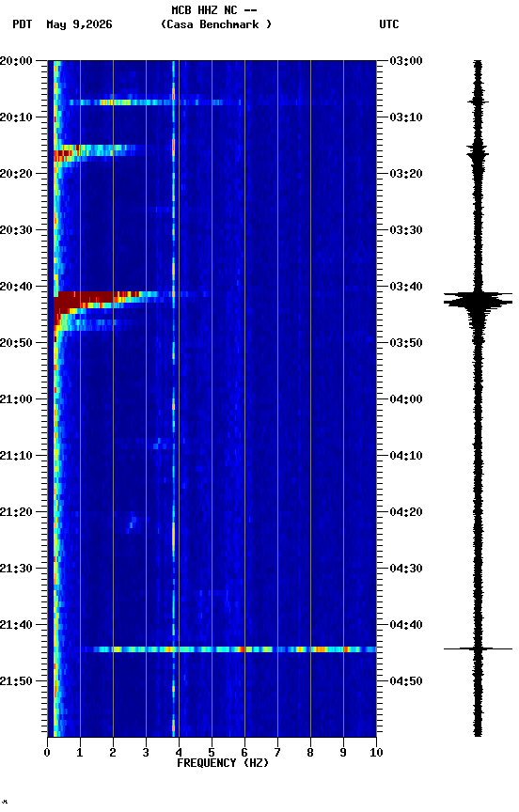This screenshot has height=812, width=519.
Task: Click the 0 Hz frequency tick label
Action: coord(47,753)
